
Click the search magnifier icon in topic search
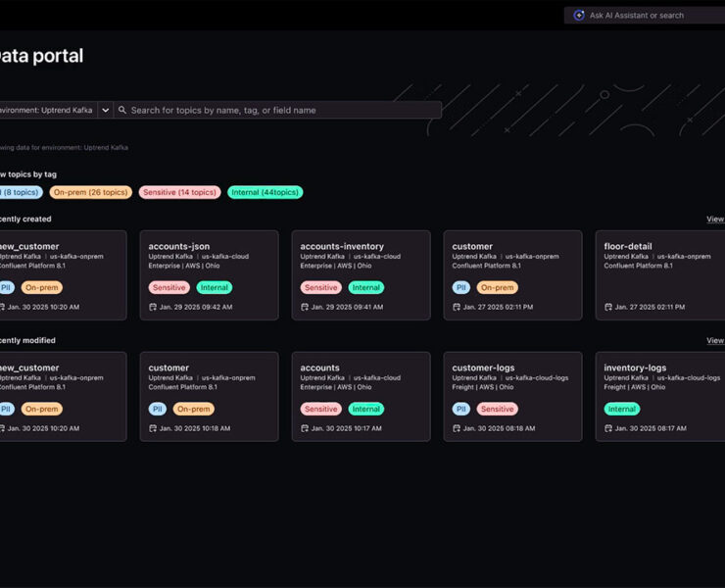(122, 110)
